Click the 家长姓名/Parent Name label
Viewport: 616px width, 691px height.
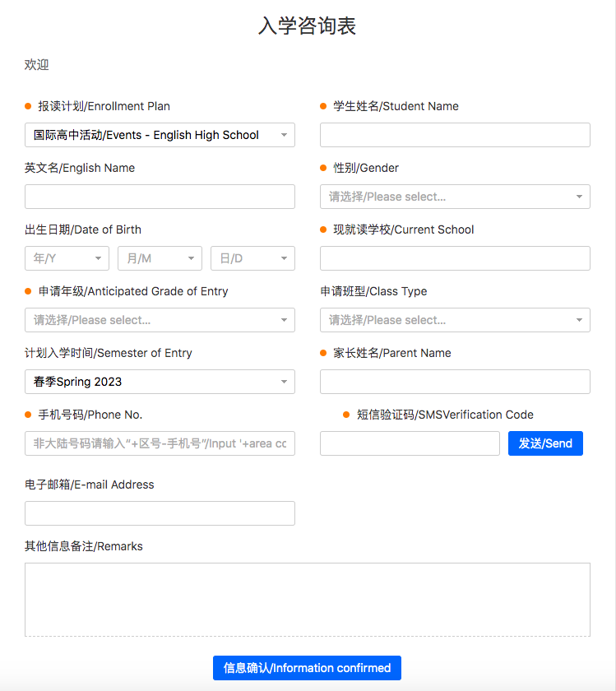(x=392, y=353)
